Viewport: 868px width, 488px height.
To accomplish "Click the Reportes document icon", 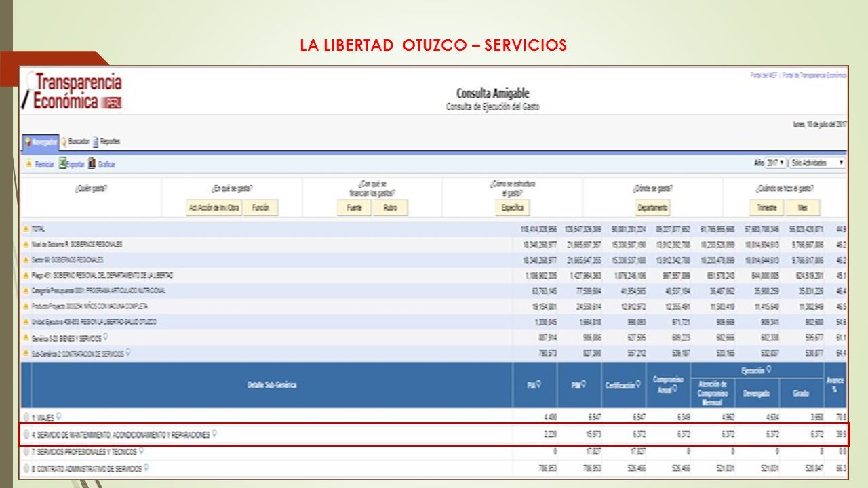I will tap(96, 142).
